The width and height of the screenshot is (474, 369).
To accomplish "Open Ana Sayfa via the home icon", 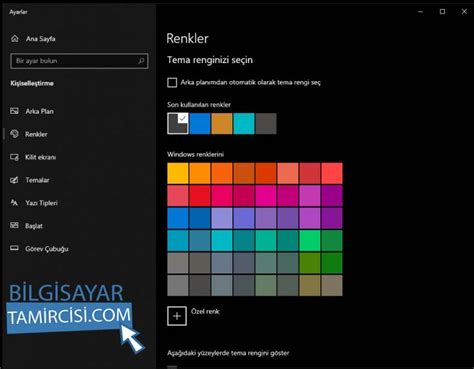I will (x=15, y=39).
